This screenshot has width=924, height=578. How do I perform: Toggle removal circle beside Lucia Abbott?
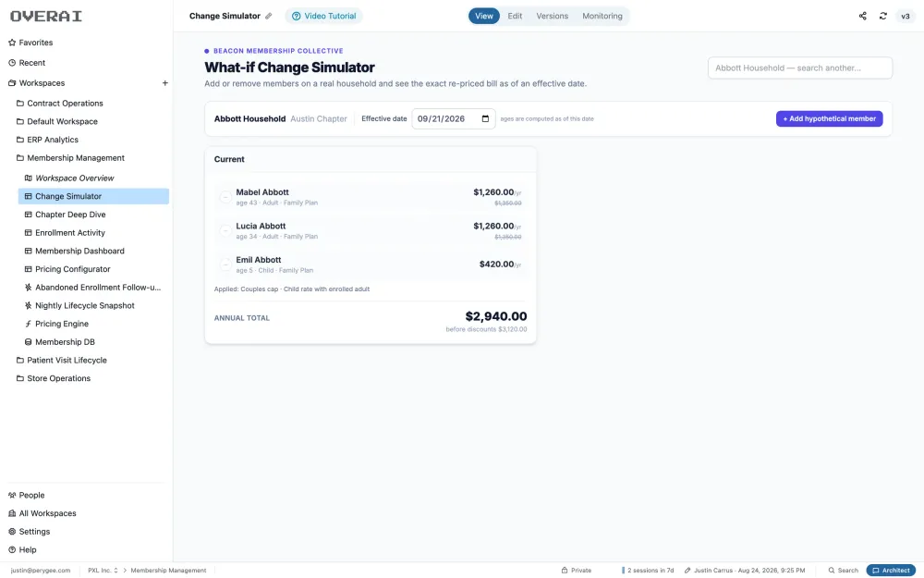(x=225, y=230)
